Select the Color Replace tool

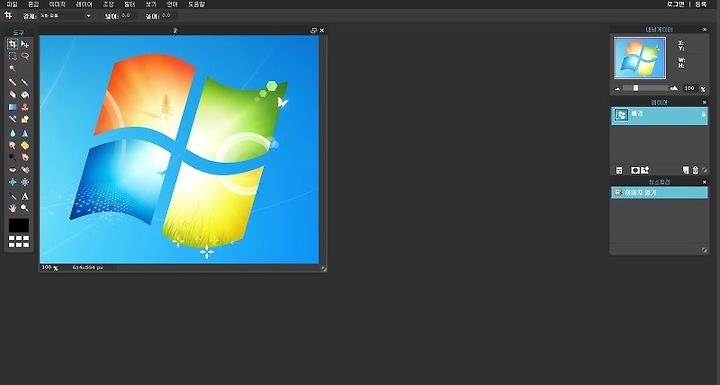click(12, 119)
